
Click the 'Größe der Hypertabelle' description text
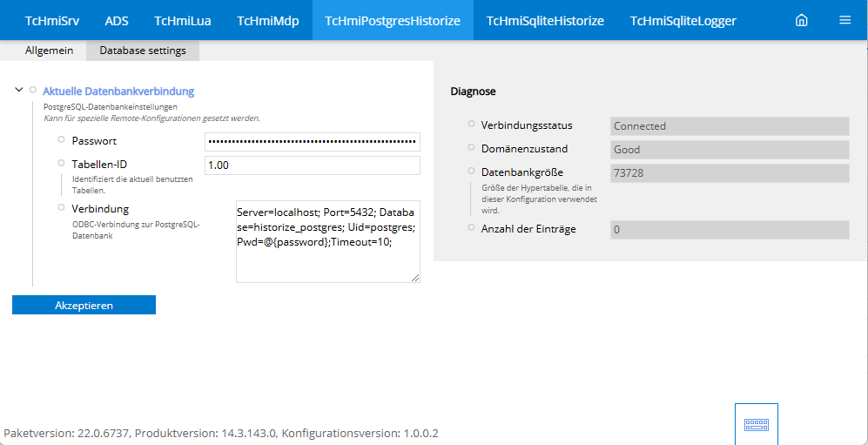point(539,199)
